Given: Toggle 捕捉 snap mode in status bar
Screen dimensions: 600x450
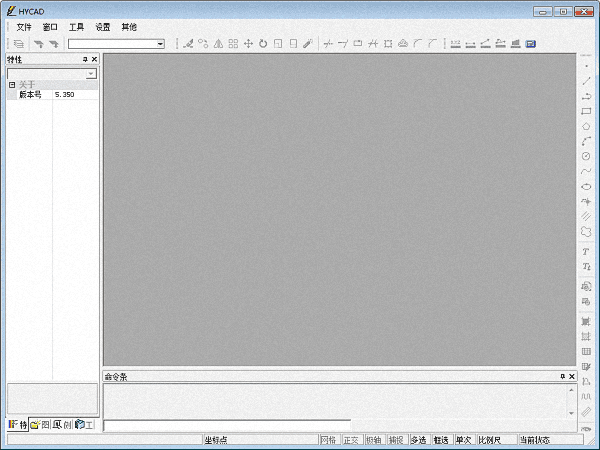Looking at the screenshot, I should (396, 439).
